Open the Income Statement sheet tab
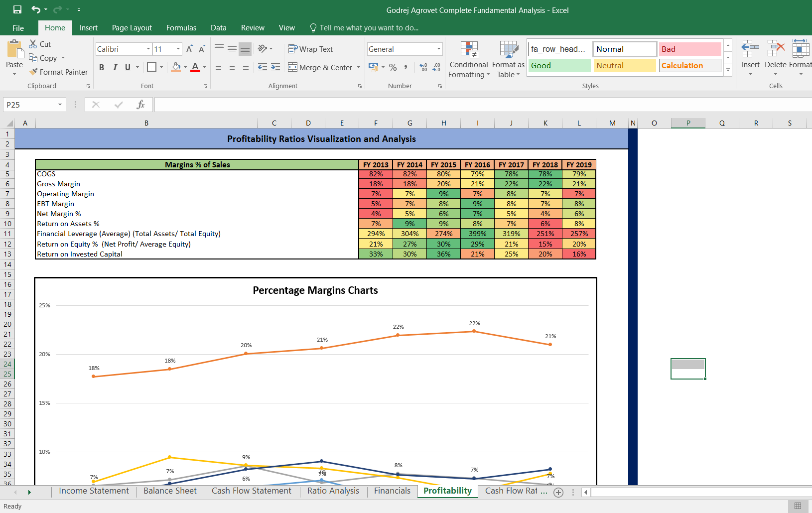Viewport: 812px width, 513px height. pyautogui.click(x=94, y=491)
